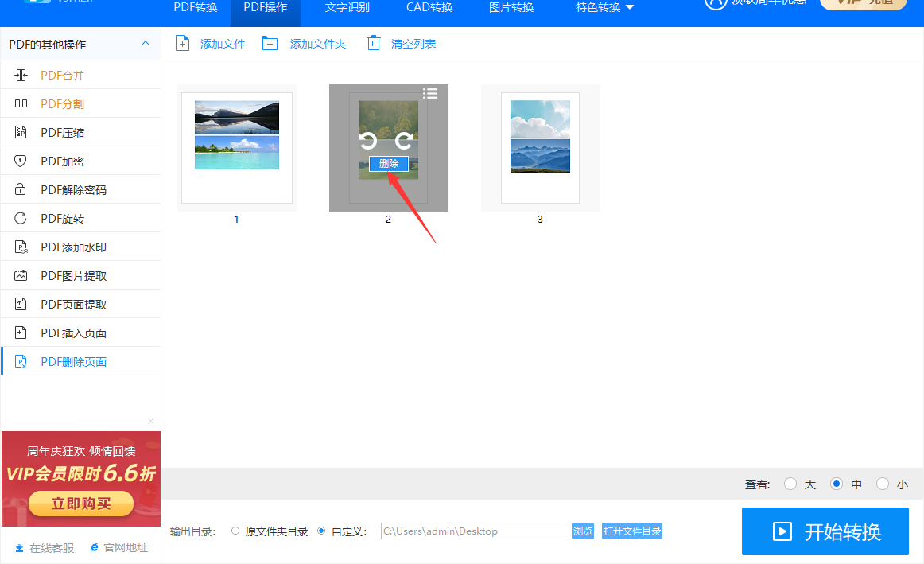This screenshot has width=924, height=564.
Task: Open the 在线客服 link
Action: pos(51,548)
